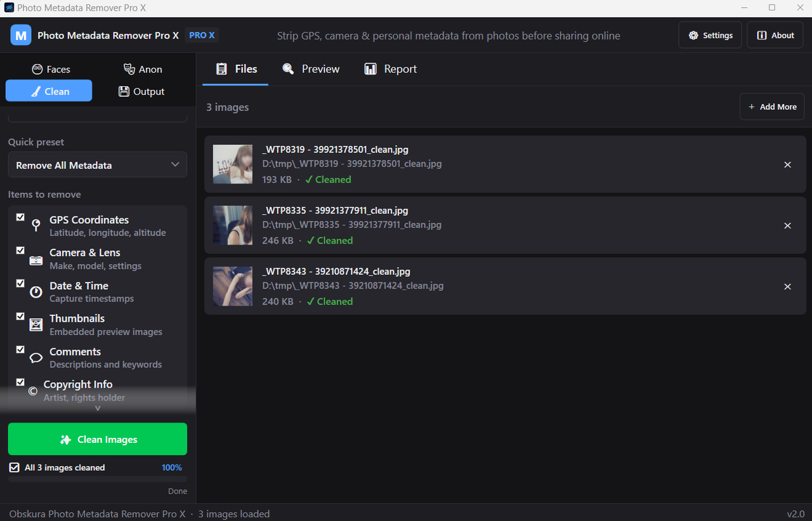Click the "Quick preset" label
The image size is (812, 521).
(36, 142)
